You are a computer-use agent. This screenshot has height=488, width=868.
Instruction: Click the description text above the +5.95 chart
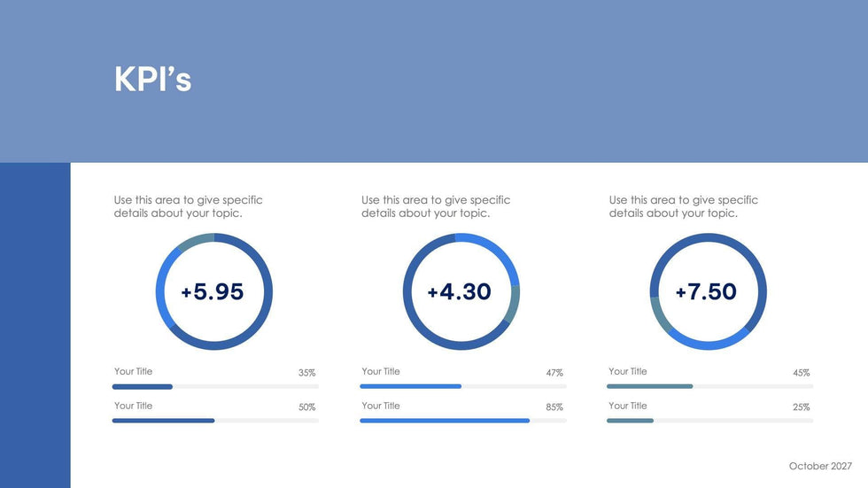tap(188, 207)
